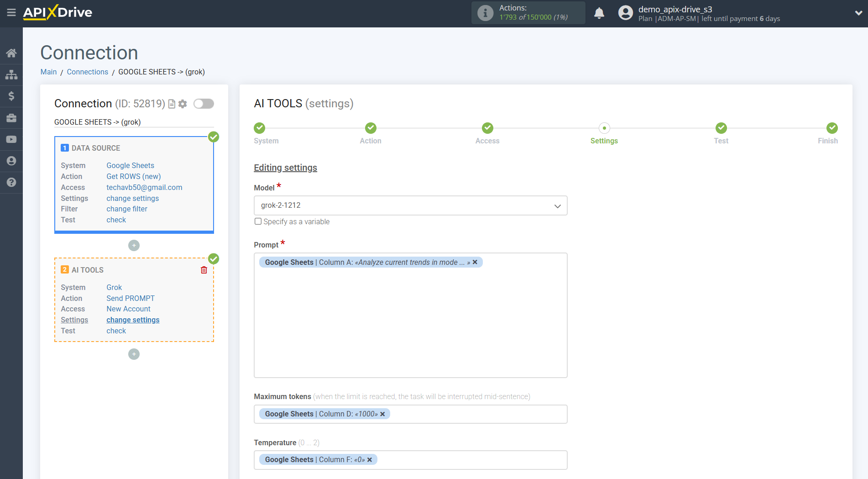Image resolution: width=868 pixels, height=479 pixels.
Task: Click inside the Temperature input field
Action: 470,460
